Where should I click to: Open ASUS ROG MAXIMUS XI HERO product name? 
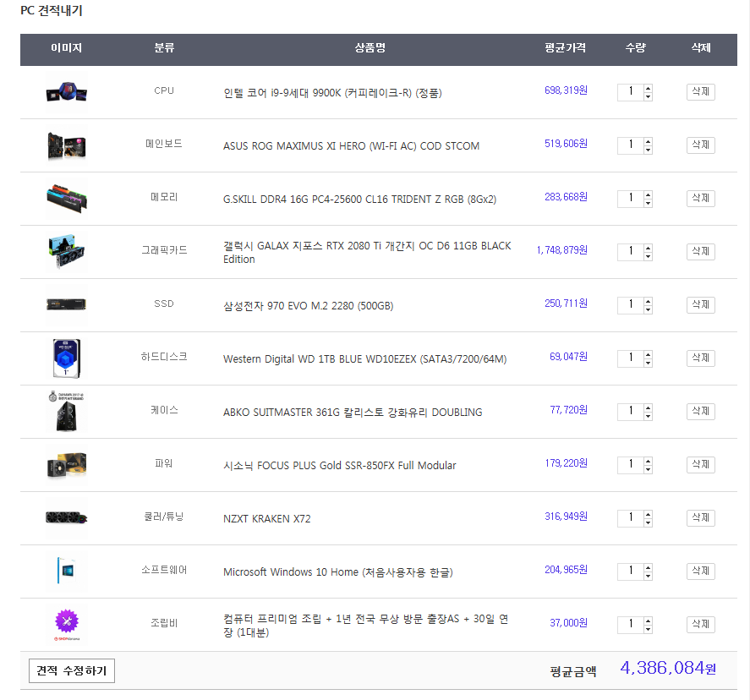351,145
